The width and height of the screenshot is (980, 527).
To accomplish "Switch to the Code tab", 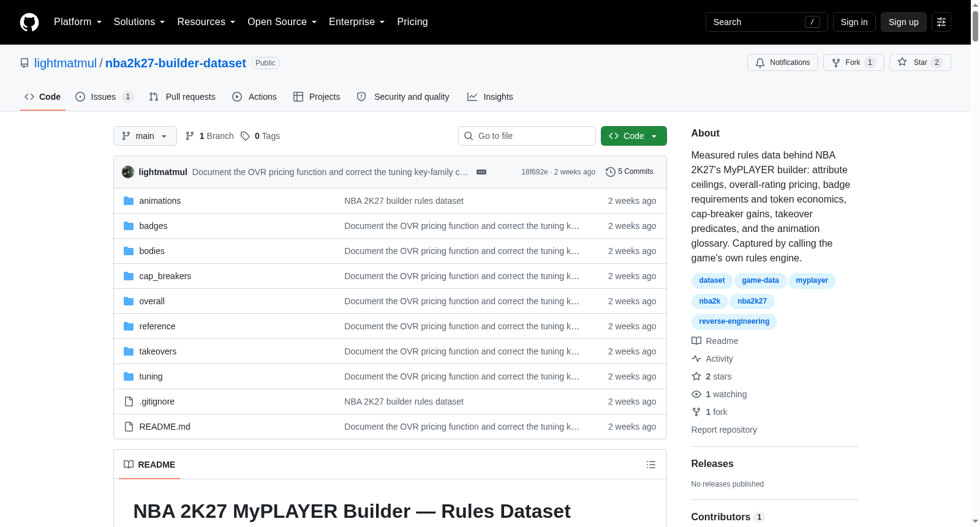I will 43,97.
